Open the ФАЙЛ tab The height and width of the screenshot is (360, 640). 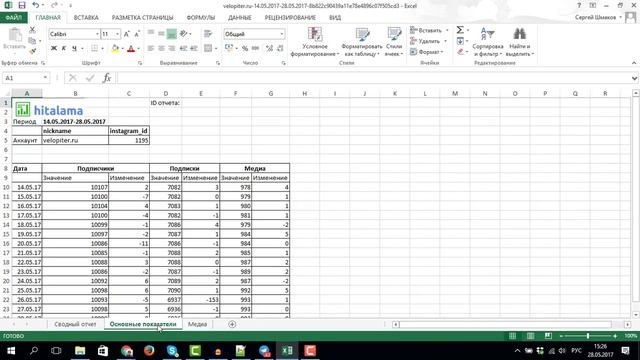pyautogui.click(x=13, y=18)
